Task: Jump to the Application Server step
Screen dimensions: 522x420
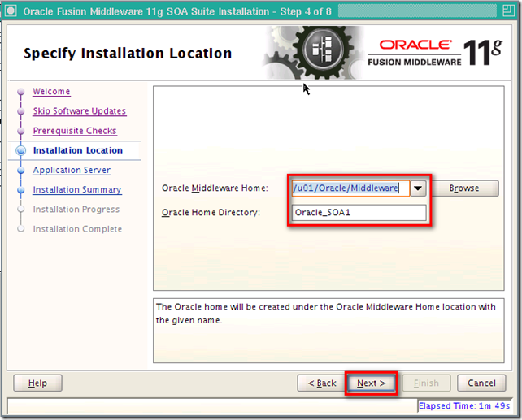Action: [x=72, y=170]
